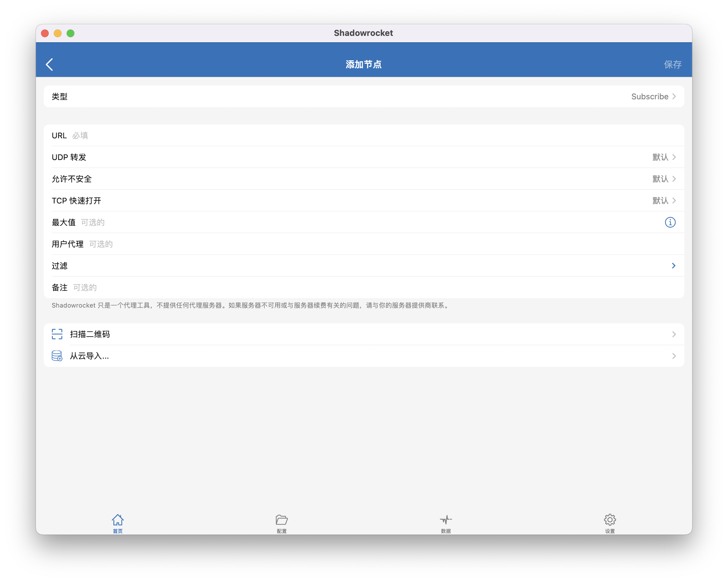Go back using the left arrow icon
This screenshot has width=728, height=582.
coord(49,64)
